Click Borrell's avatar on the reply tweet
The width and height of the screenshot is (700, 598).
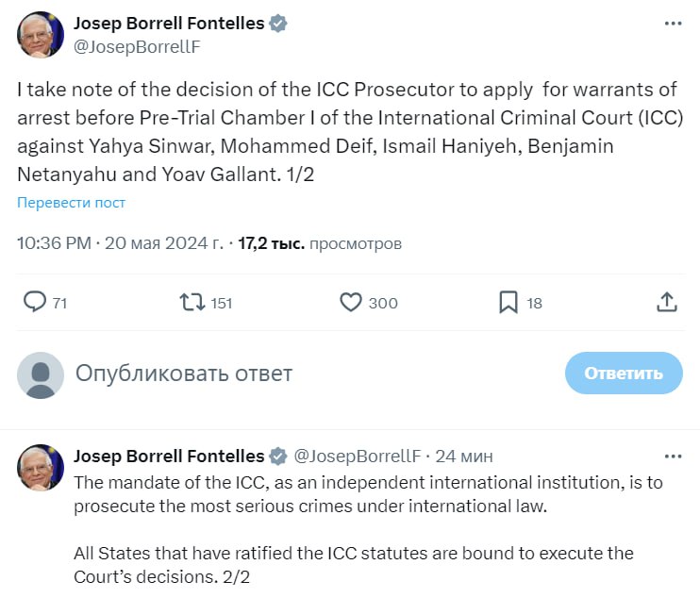[x=42, y=468]
